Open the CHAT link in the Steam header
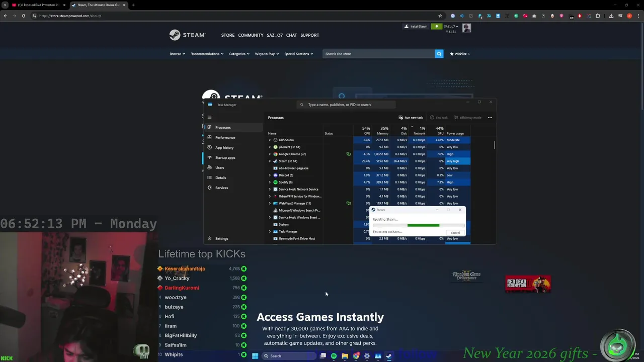The image size is (644, 362). click(x=291, y=35)
